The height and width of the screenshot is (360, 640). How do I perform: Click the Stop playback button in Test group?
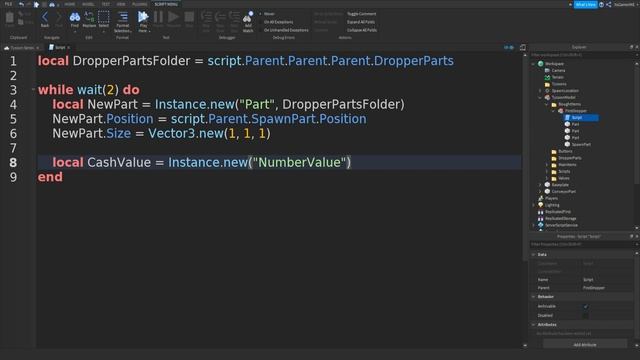point(189,17)
